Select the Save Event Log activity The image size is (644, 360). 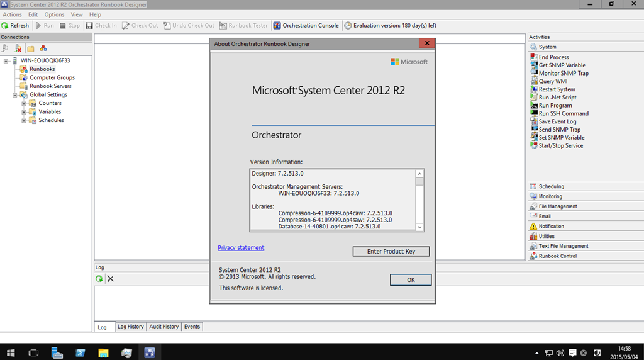553,121
